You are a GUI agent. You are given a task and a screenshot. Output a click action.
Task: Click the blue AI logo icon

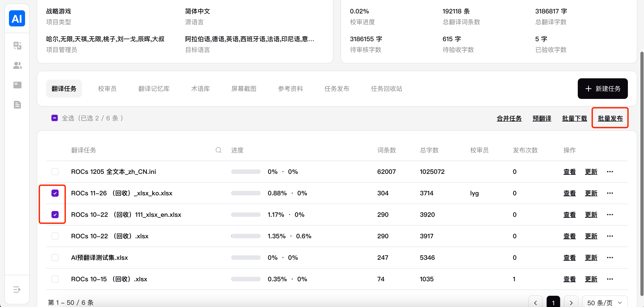pos(17,19)
